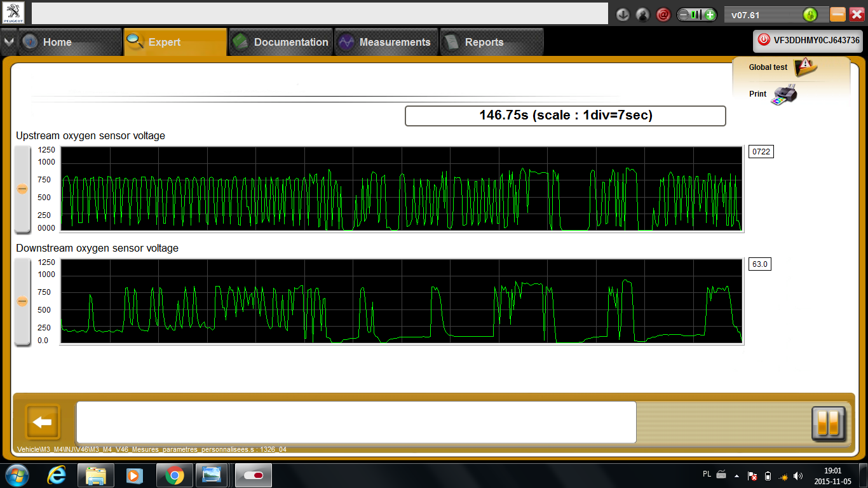Click the Upstream oxygen sensor voltage label
868x488 pixels.
[x=91, y=136]
